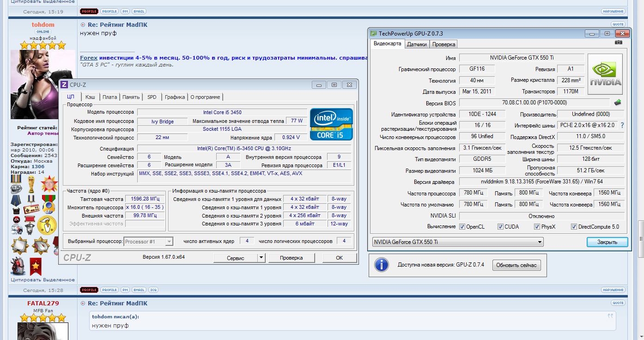644x340 pixels.
Task: Click the BIOS save chip icon
Action: [617, 103]
